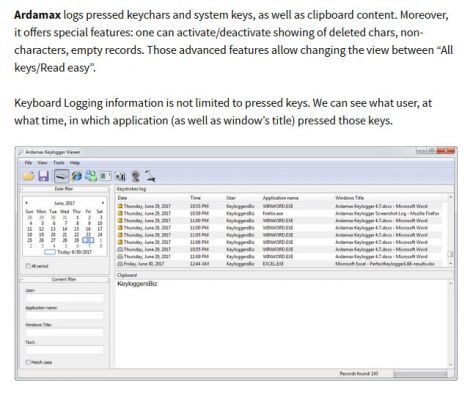Click the status bar progress bar
This screenshot has width=470, height=400.
[420, 374]
